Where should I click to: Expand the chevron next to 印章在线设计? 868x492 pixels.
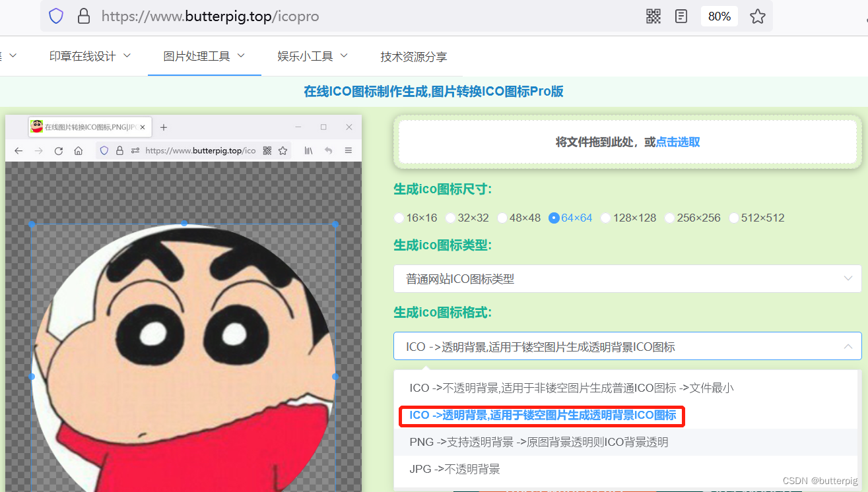(127, 56)
